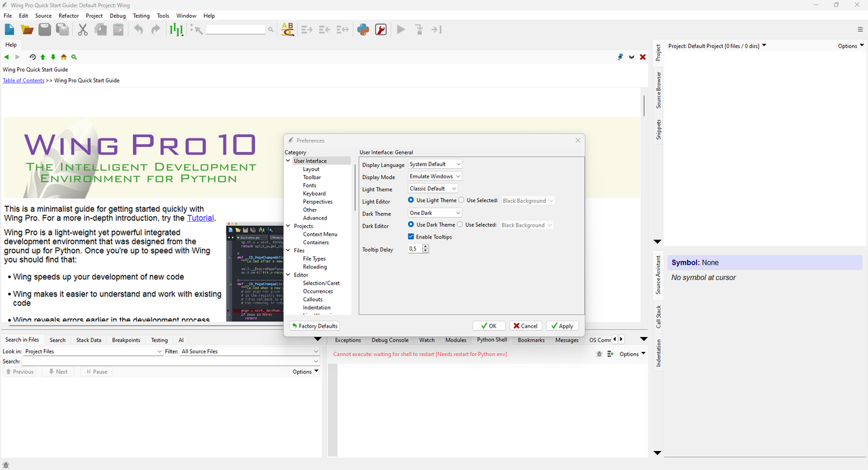The height and width of the screenshot is (470, 868).
Task: Collapse the Editor category in Preferences
Action: pos(288,275)
